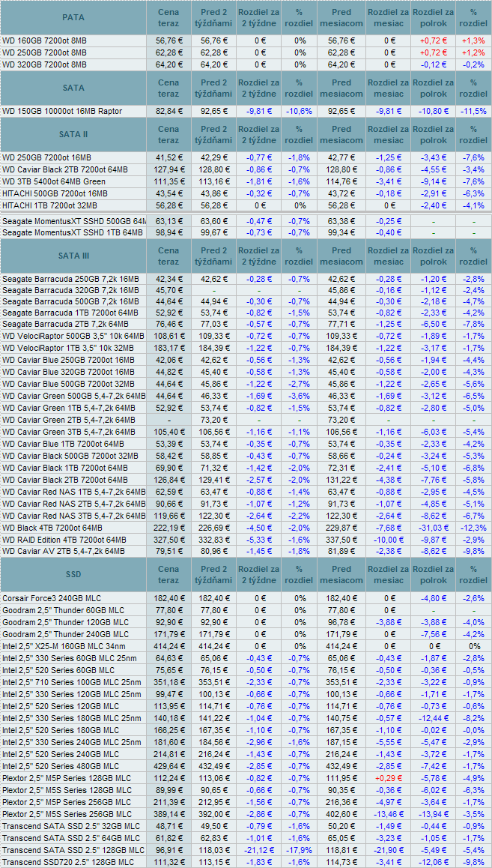Click the Plextor M5S 256GB price 389,14 €

[x=169, y=814]
